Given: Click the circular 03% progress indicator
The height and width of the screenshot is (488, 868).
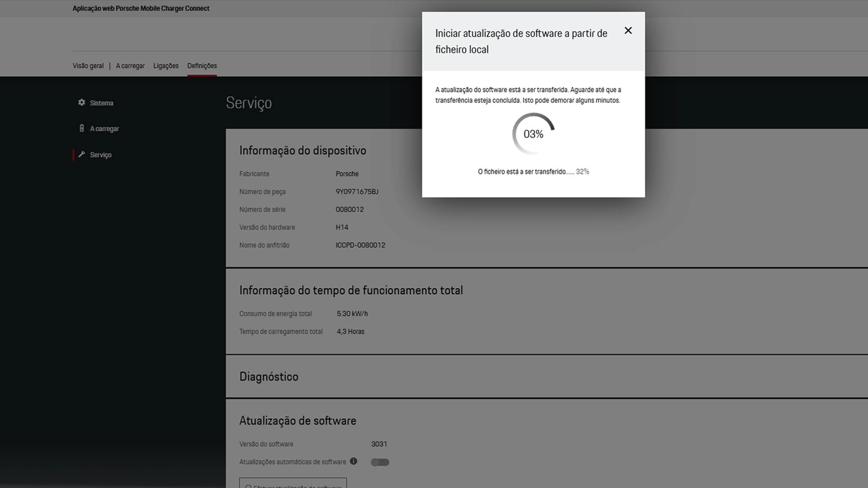Looking at the screenshot, I should pos(533,134).
